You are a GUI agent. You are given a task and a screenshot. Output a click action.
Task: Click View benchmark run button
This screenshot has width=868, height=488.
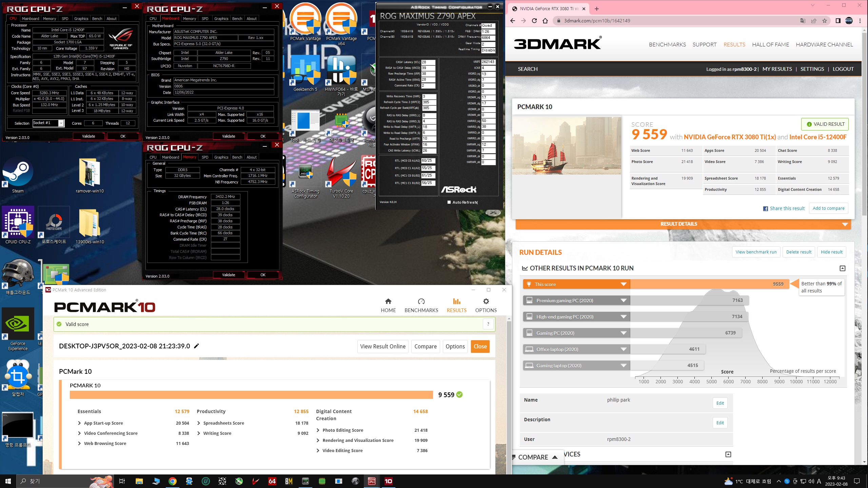click(756, 252)
